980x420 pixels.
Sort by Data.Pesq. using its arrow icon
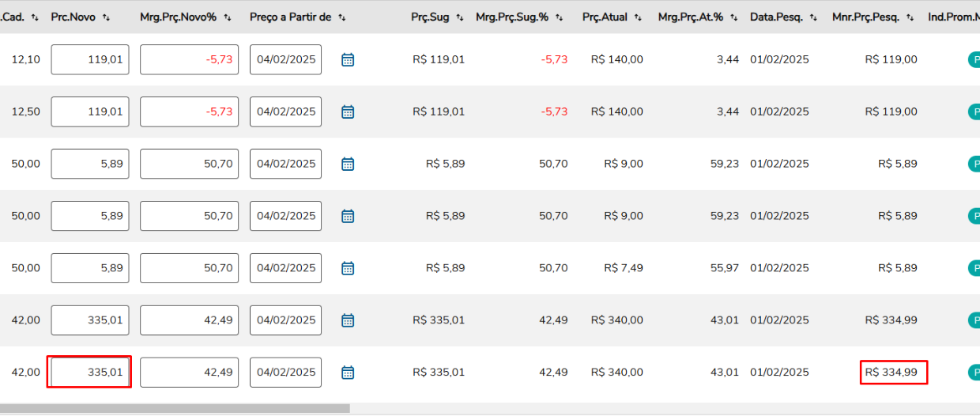coord(813,17)
